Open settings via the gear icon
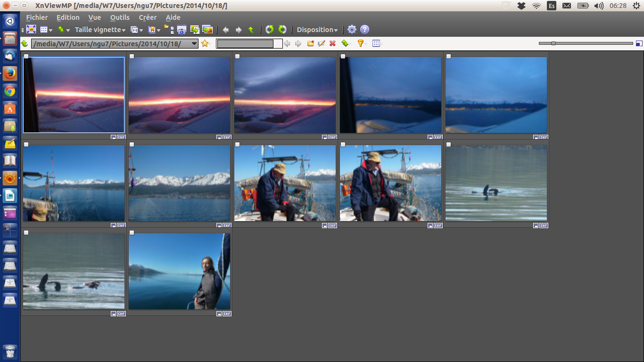 pyautogui.click(x=352, y=30)
